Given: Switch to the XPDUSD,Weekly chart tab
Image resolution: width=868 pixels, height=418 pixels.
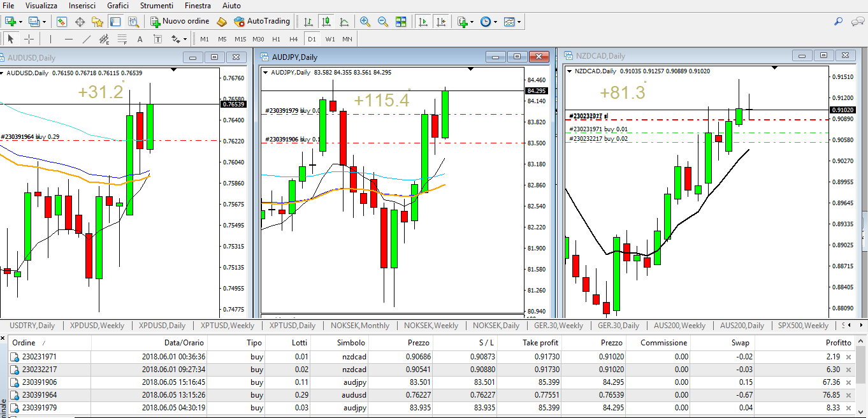Looking at the screenshot, I should tap(98, 326).
